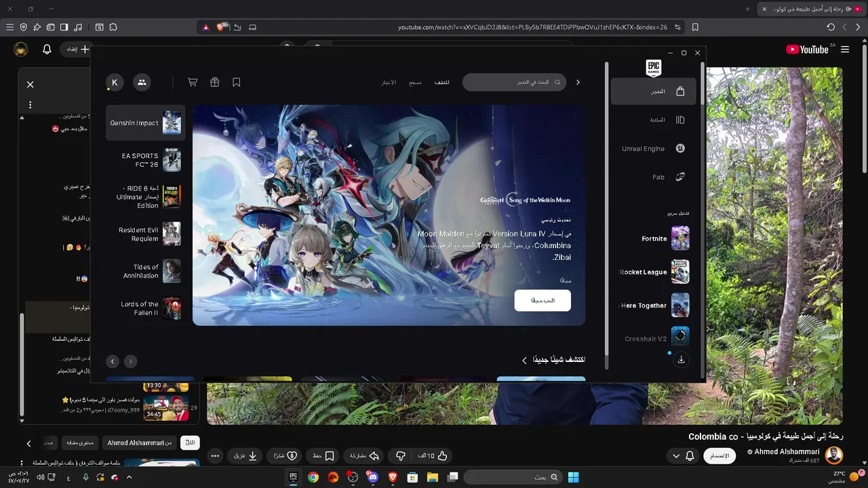This screenshot has width=868, height=488.
Task: Open more actions menu under the video
Action: pos(215,456)
